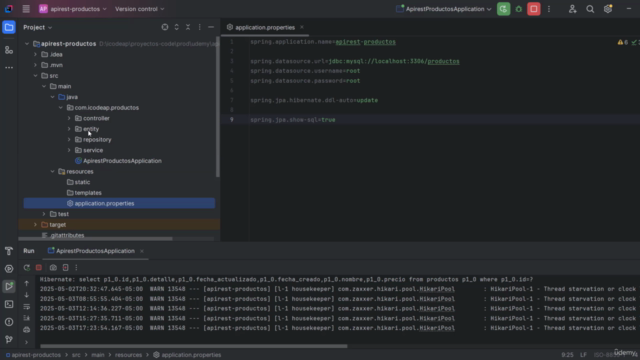Open more tool windows ellipsis
The height and width of the screenshot is (360, 640).
[9, 67]
